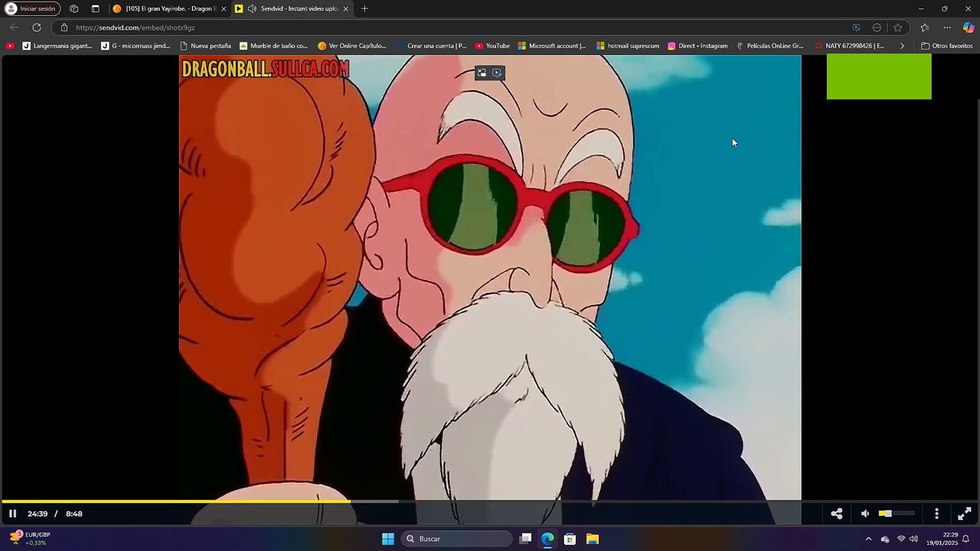Click the taskbar Buscar search box
Screen dimensions: 980x551
point(457,539)
